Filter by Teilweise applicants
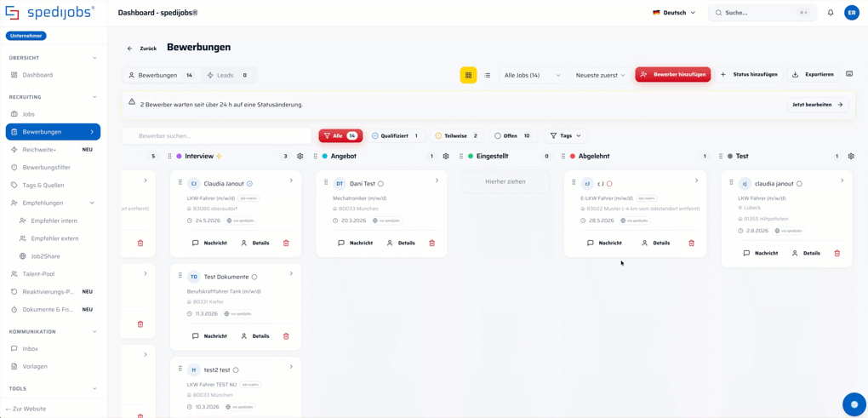Viewport: 868px width, 418px height. pos(457,135)
